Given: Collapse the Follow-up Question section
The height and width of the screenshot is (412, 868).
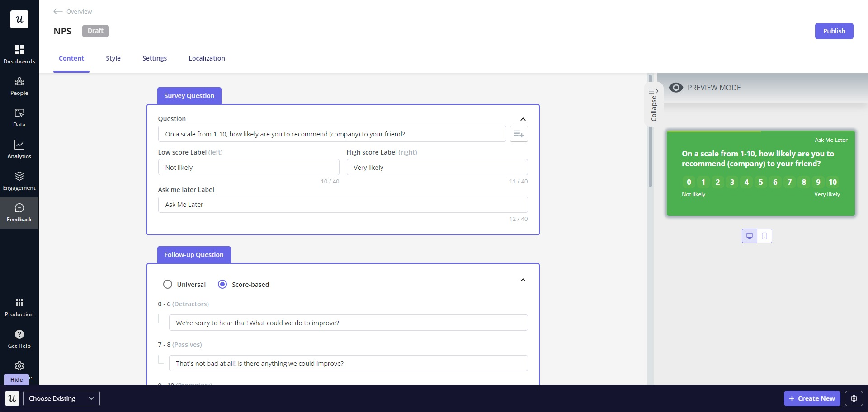Looking at the screenshot, I should click(x=523, y=281).
